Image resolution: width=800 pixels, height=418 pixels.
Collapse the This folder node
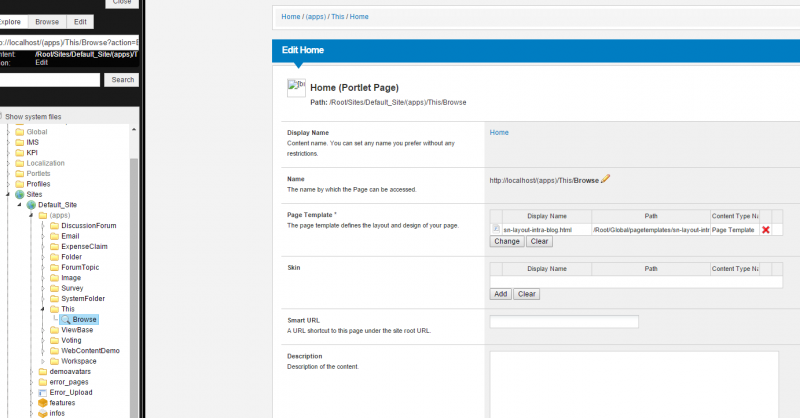pyautogui.click(x=43, y=309)
